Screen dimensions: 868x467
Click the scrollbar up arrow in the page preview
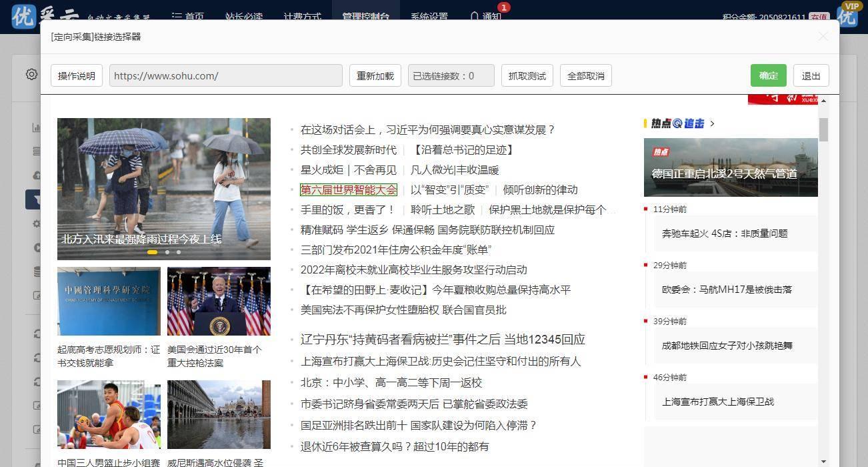click(x=824, y=101)
